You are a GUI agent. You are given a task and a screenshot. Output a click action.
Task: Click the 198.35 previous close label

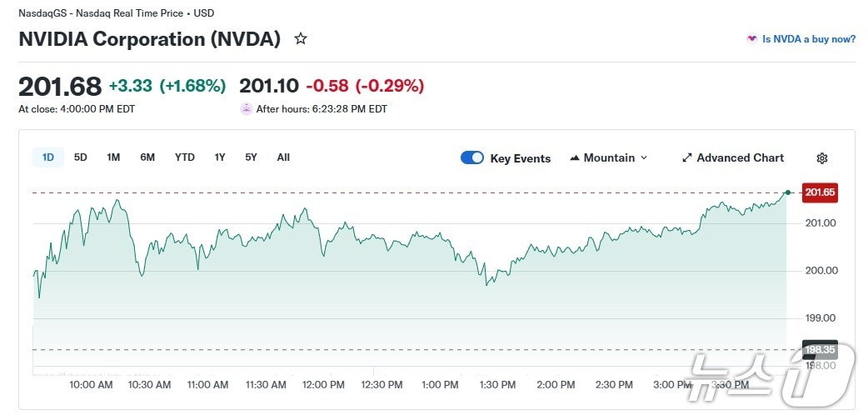tap(819, 350)
